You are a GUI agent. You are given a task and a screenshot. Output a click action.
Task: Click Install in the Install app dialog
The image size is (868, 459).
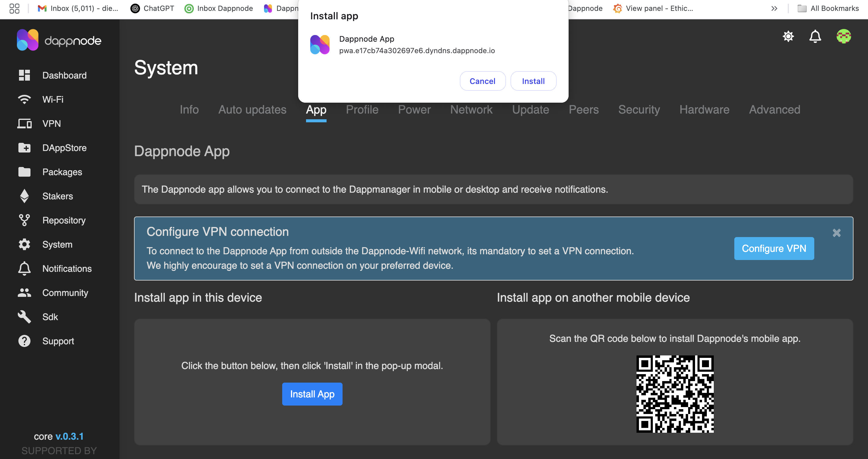(533, 81)
